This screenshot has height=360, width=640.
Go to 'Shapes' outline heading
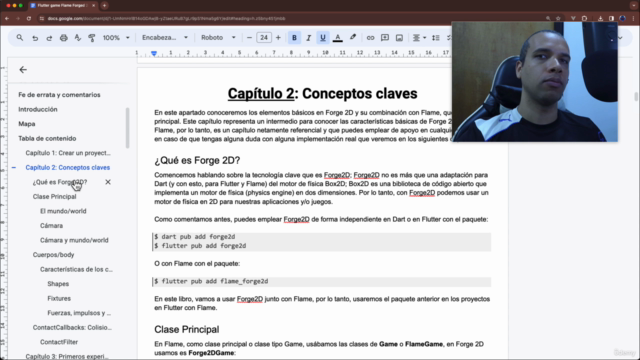point(58,284)
